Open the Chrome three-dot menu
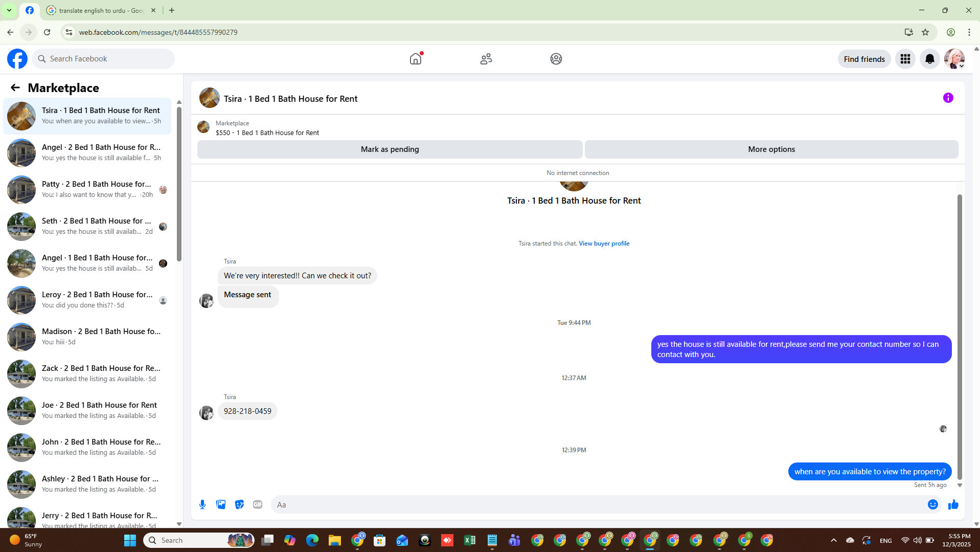Viewport: 980px width, 552px height. click(969, 32)
